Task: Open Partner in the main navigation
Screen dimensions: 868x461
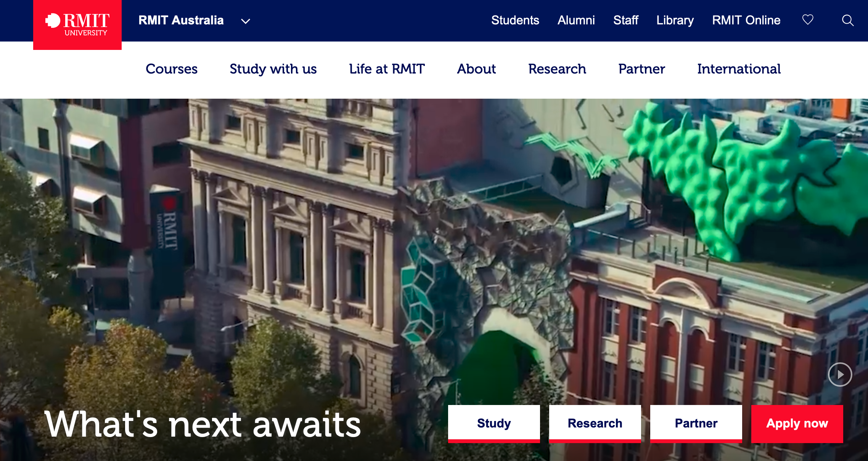Action: tap(641, 69)
